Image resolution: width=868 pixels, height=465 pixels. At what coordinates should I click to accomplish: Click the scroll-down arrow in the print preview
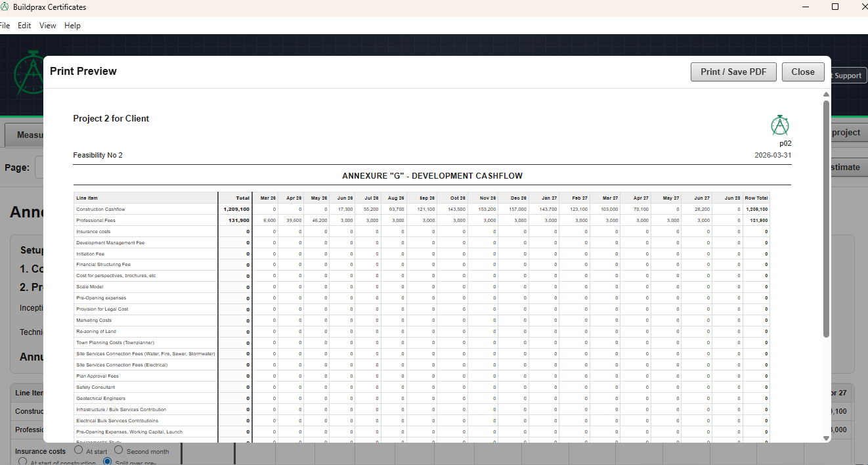tap(826, 438)
